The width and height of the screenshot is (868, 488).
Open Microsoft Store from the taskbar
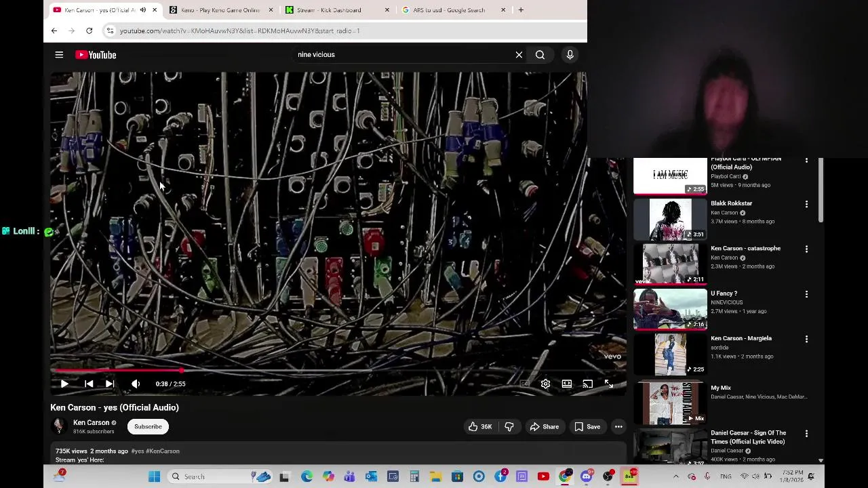coord(457,476)
